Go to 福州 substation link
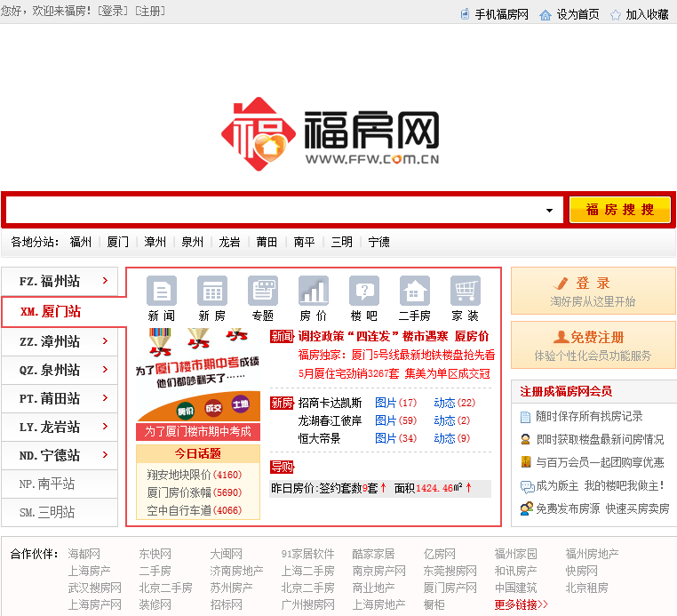This screenshot has width=677, height=616. pos(81,242)
